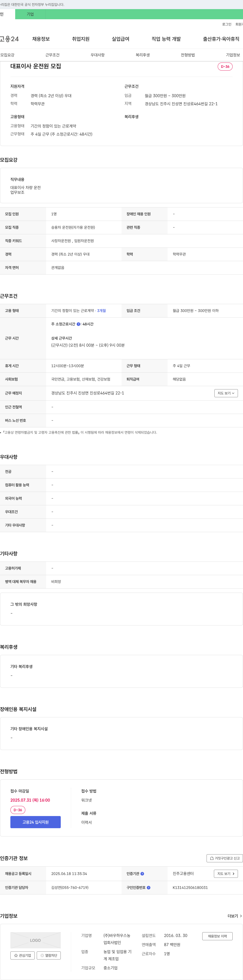Open 지도 보기 for 진주고용센터

click(226, 873)
